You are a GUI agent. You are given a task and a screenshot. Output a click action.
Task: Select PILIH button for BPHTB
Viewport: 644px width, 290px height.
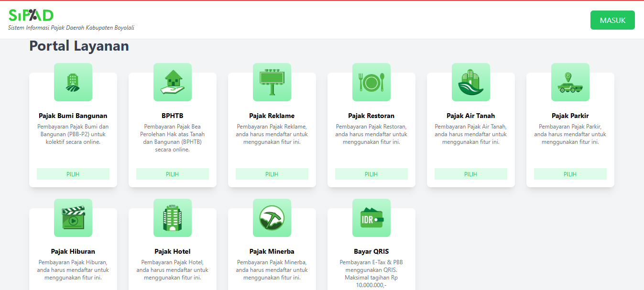173,174
